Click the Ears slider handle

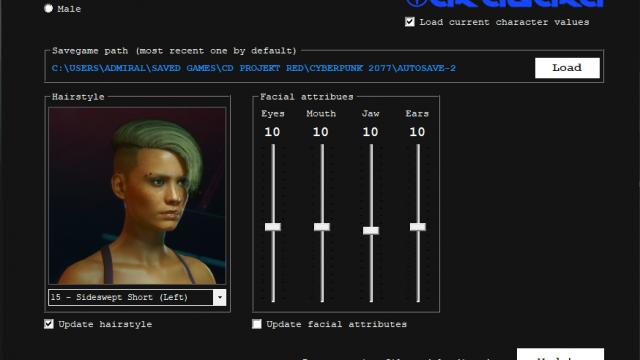click(x=418, y=227)
